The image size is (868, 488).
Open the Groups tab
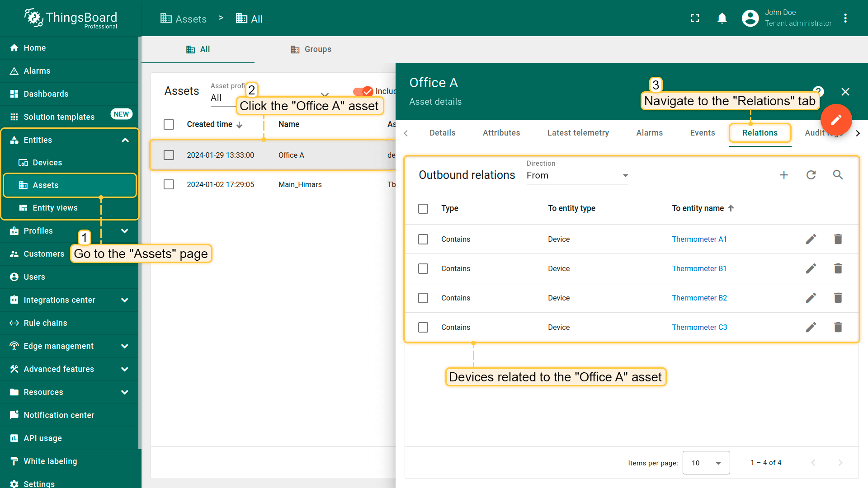click(311, 49)
